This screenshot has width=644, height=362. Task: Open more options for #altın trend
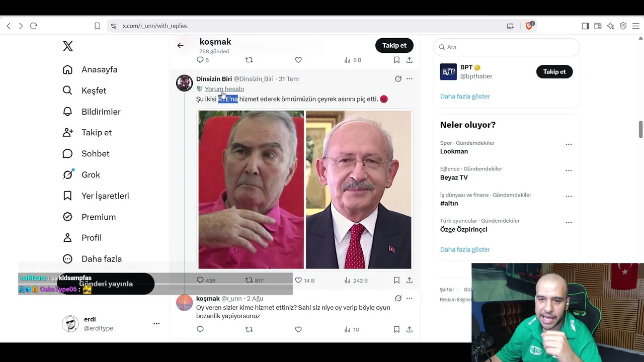point(569,196)
